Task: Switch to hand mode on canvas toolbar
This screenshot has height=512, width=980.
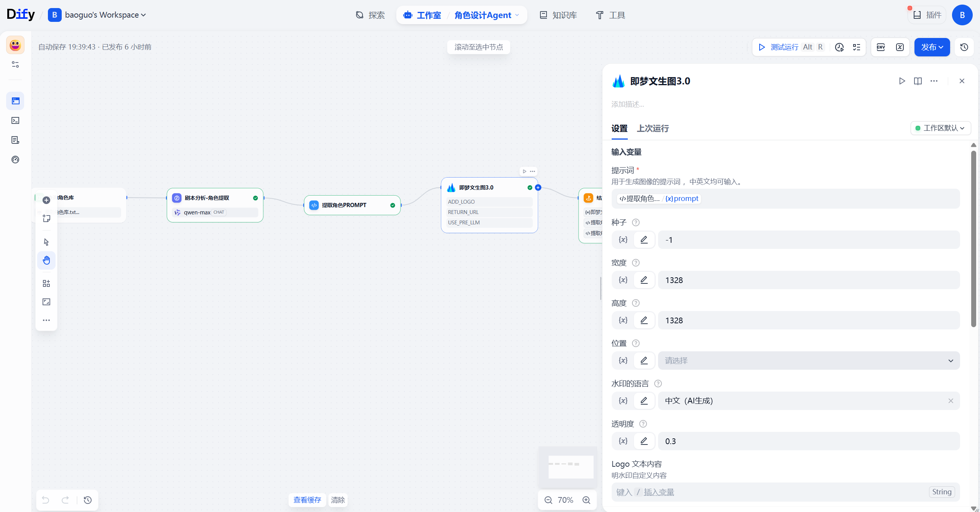Action: 46,260
